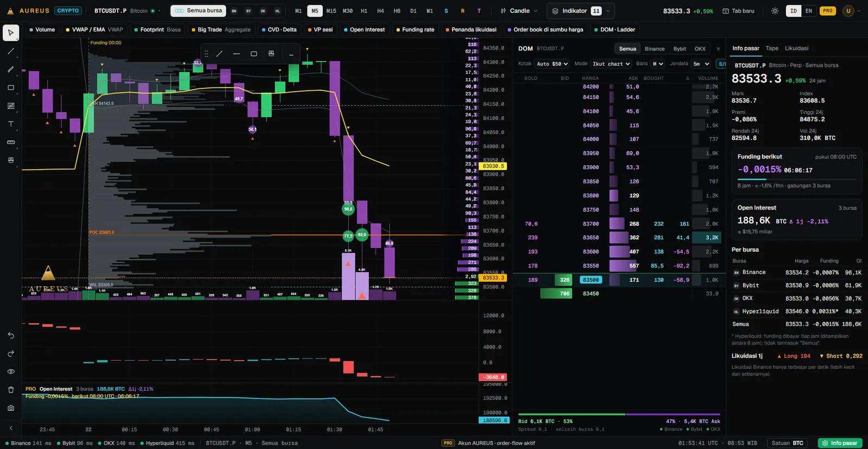Select the Fibonacci levels tool
Image resolution: width=868 pixels, height=449 pixels.
coord(11,106)
